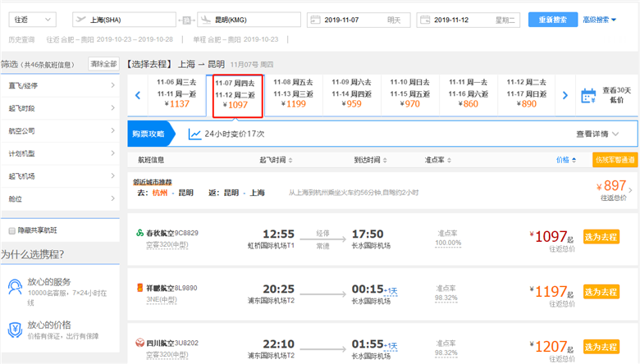The width and height of the screenshot is (640, 364).
Task: Expand 查看详情 for price changes
Action: tap(597, 134)
